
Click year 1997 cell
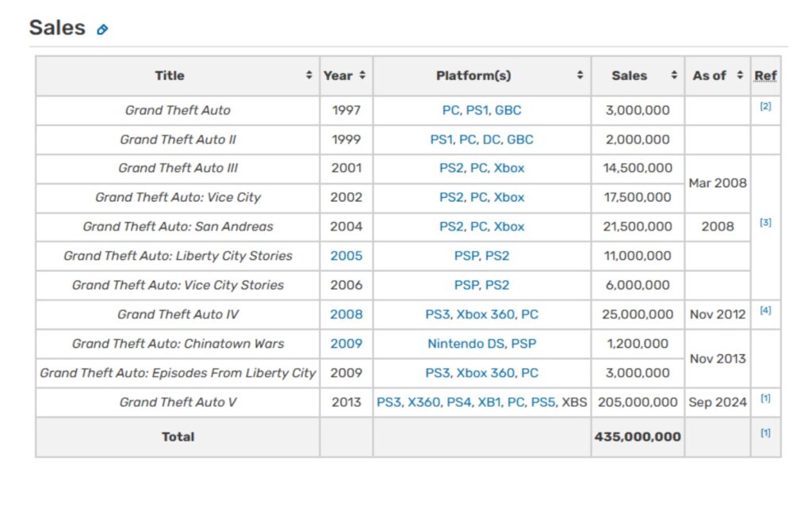[347, 110]
